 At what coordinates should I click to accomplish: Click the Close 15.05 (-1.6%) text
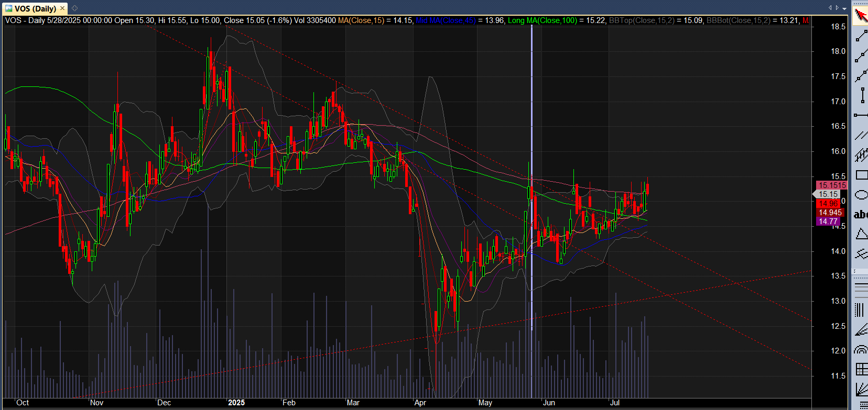point(258,20)
